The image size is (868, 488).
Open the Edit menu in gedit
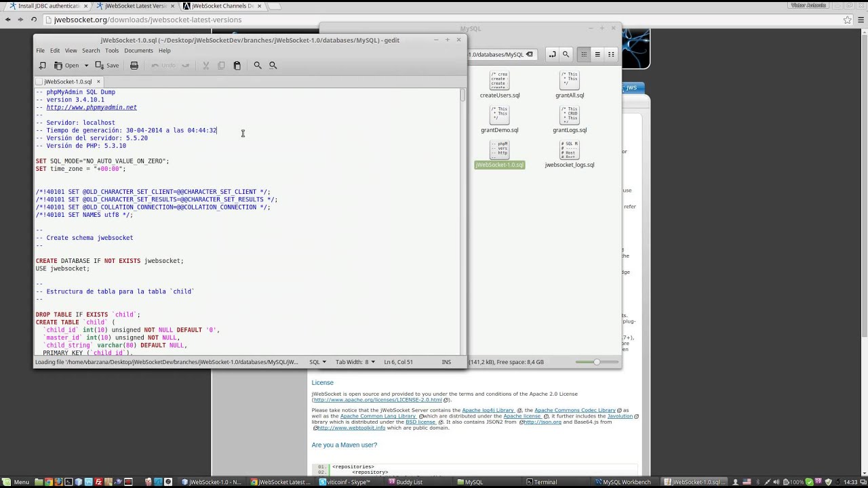[x=55, y=51]
